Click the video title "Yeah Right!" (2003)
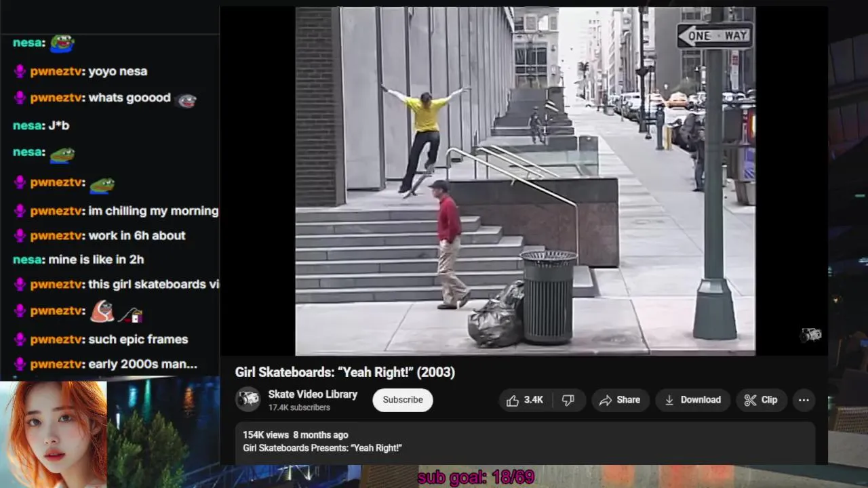 345,372
